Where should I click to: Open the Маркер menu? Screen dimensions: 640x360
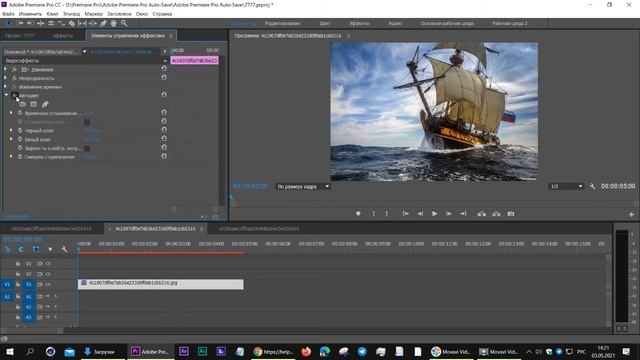pos(93,14)
